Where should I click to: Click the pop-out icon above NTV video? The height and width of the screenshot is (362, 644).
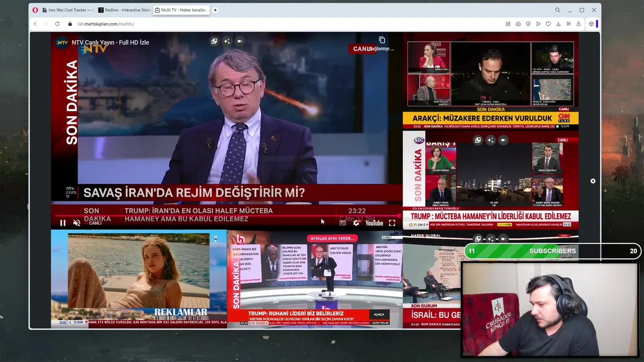pyautogui.click(x=214, y=41)
